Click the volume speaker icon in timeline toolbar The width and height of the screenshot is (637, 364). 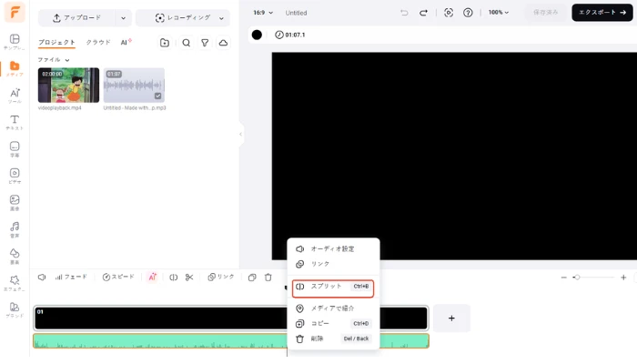coord(42,277)
